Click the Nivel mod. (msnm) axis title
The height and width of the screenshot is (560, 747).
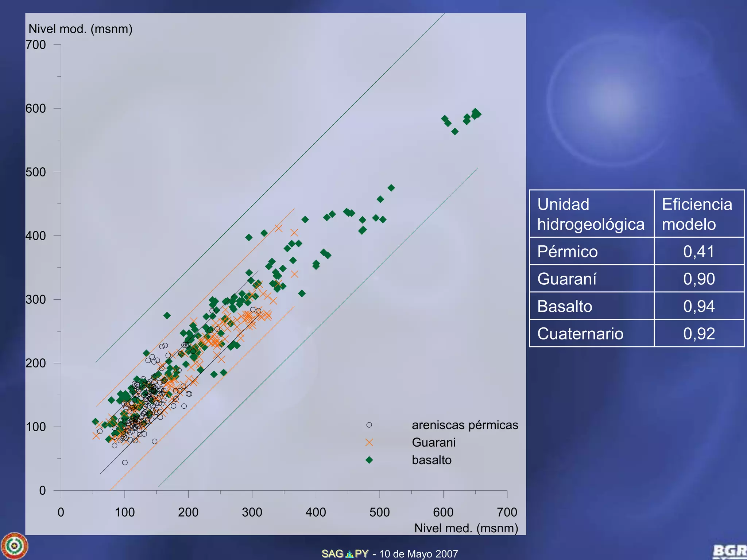[x=80, y=29]
